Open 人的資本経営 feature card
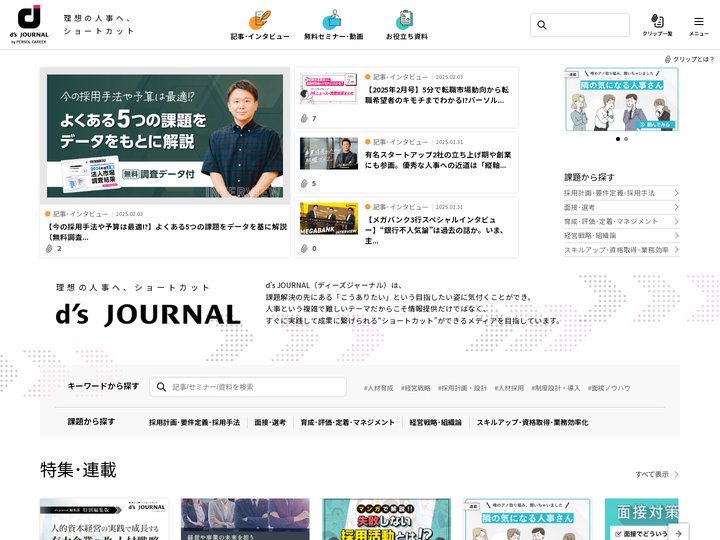 104,519
